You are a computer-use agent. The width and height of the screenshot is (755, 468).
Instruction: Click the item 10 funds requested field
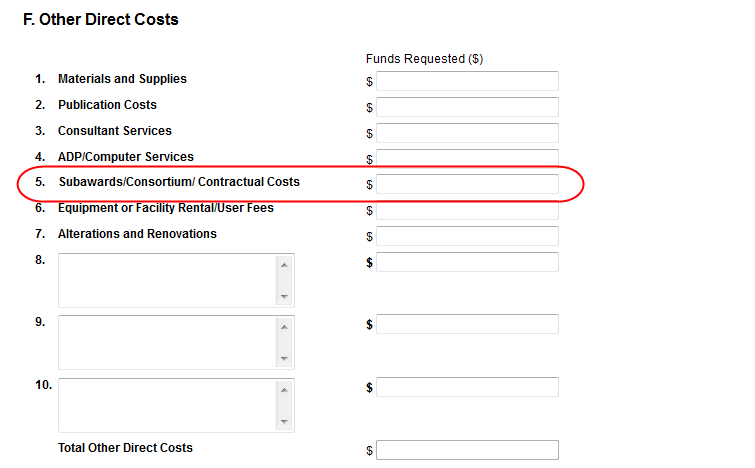(467, 387)
